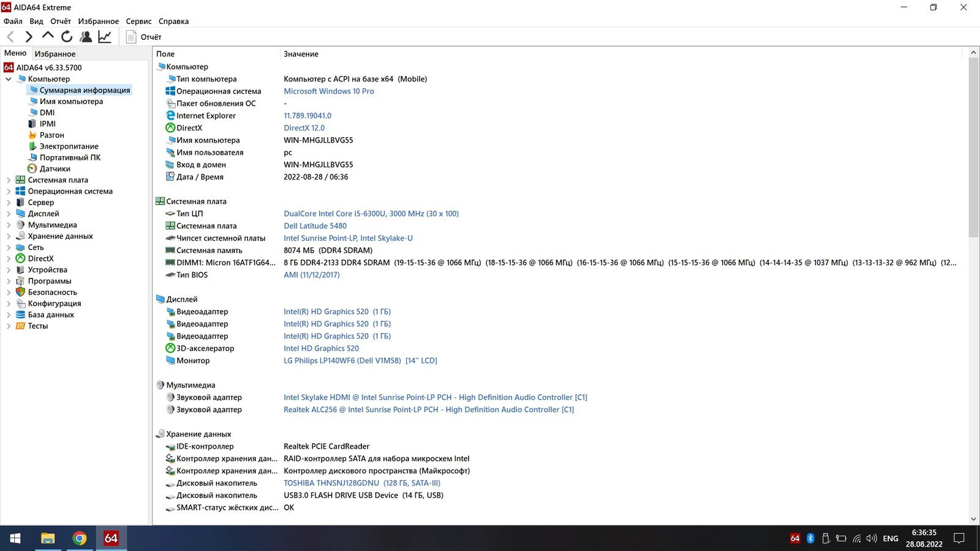Click the Устройства icon in tree

coord(20,269)
